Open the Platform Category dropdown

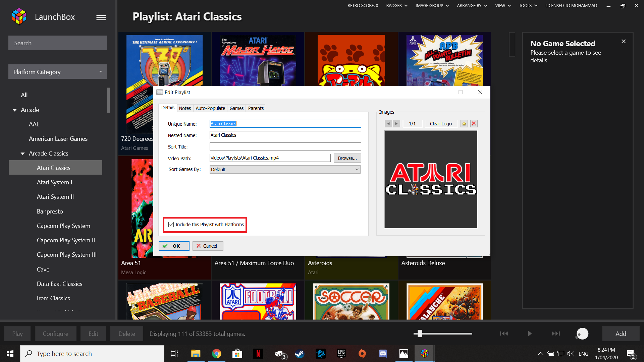click(58, 72)
